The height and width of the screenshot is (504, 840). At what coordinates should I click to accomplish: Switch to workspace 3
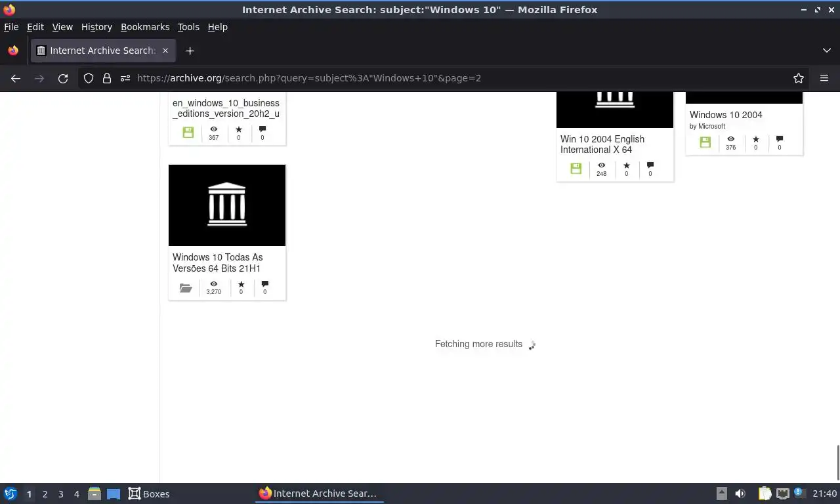pyautogui.click(x=60, y=494)
